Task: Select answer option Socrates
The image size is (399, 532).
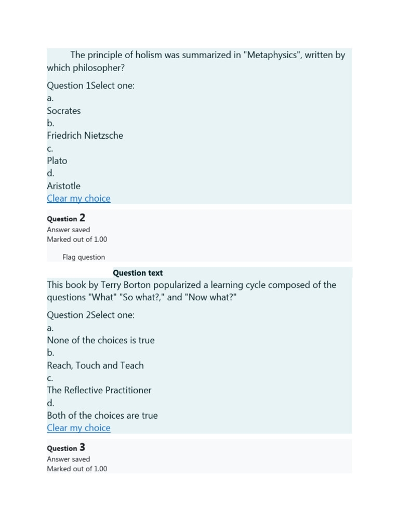Action: pos(64,111)
